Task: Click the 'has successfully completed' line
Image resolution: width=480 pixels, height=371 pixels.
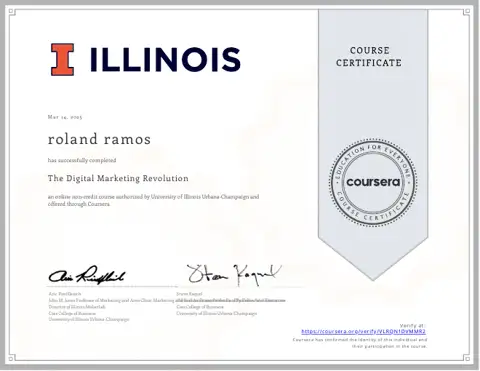Action: click(x=82, y=160)
